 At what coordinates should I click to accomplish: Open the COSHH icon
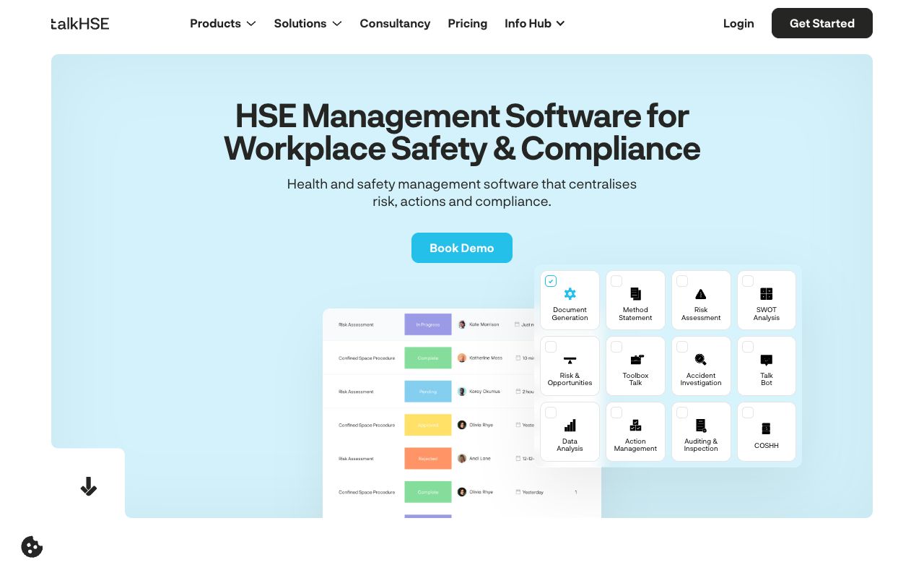click(x=767, y=428)
